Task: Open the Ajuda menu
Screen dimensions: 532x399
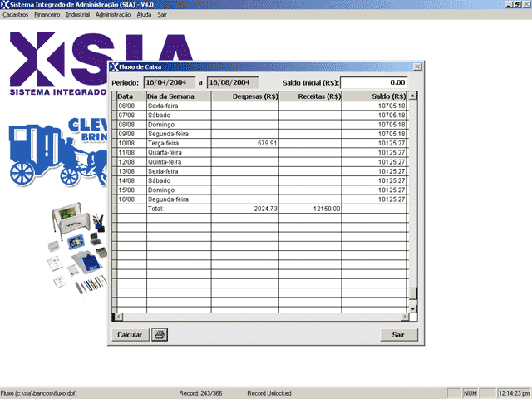Action: point(144,15)
